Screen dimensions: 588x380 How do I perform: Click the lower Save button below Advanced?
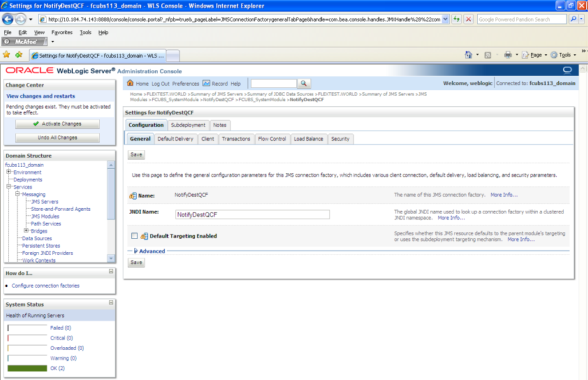point(136,262)
